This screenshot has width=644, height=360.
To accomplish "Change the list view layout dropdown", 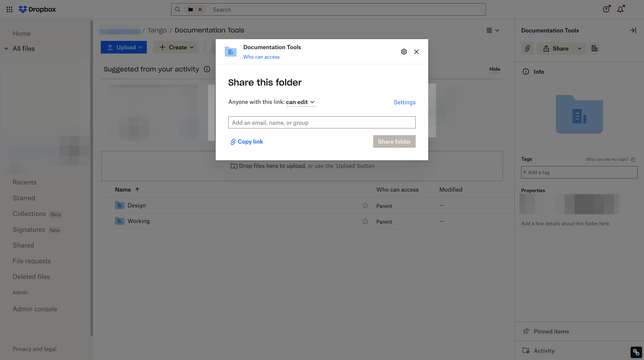I will click(492, 30).
